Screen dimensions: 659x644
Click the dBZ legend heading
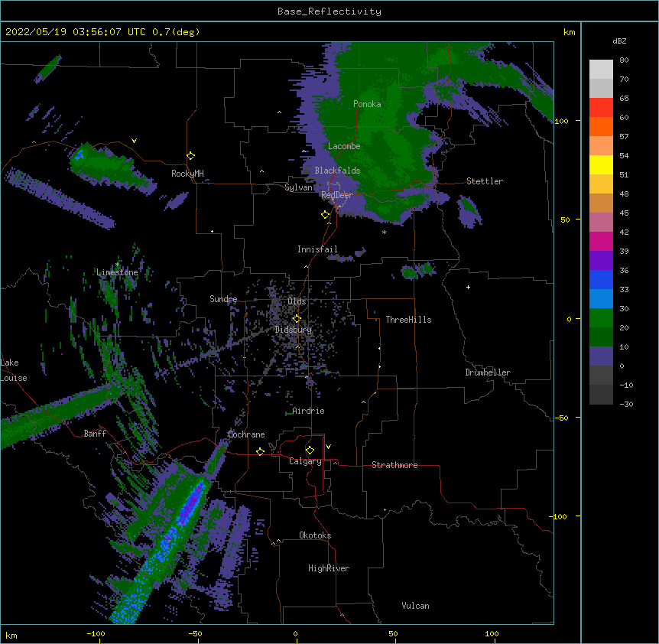[x=619, y=41]
